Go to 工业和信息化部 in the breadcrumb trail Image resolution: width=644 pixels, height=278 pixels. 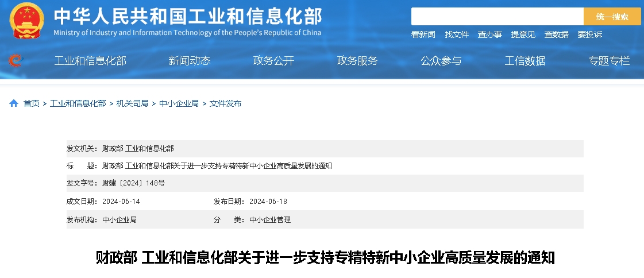coord(78,103)
